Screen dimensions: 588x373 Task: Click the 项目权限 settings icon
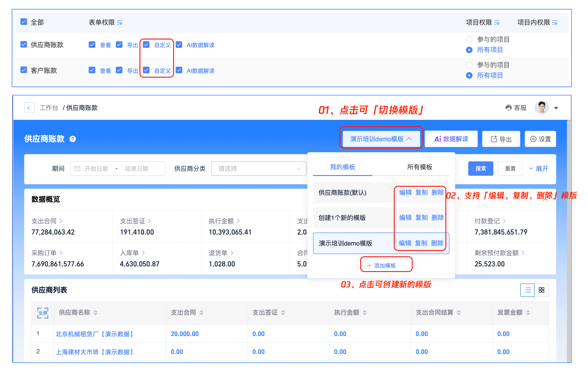497,23
